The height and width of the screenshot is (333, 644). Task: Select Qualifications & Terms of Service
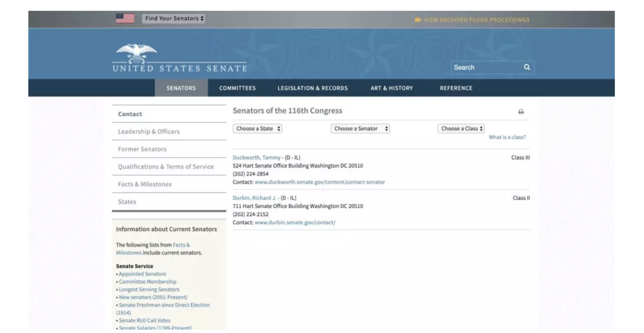(x=169, y=167)
